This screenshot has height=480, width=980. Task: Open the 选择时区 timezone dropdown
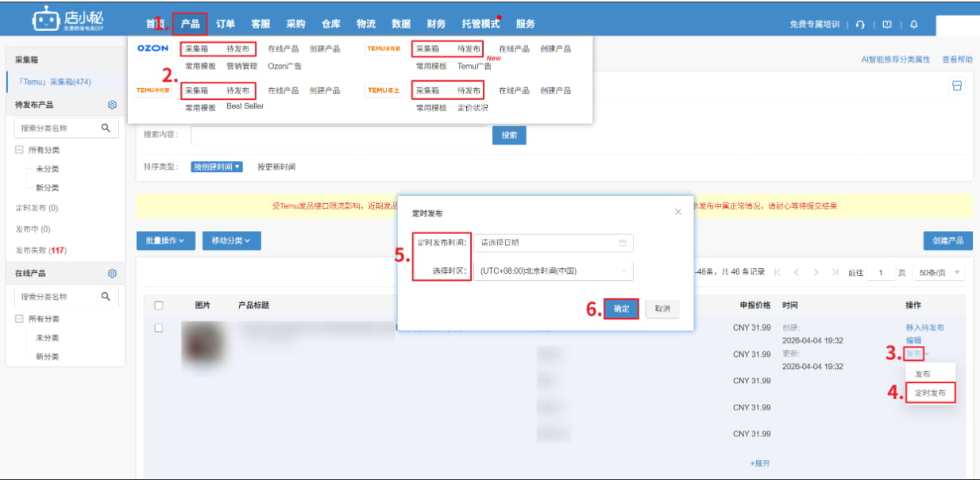point(553,271)
